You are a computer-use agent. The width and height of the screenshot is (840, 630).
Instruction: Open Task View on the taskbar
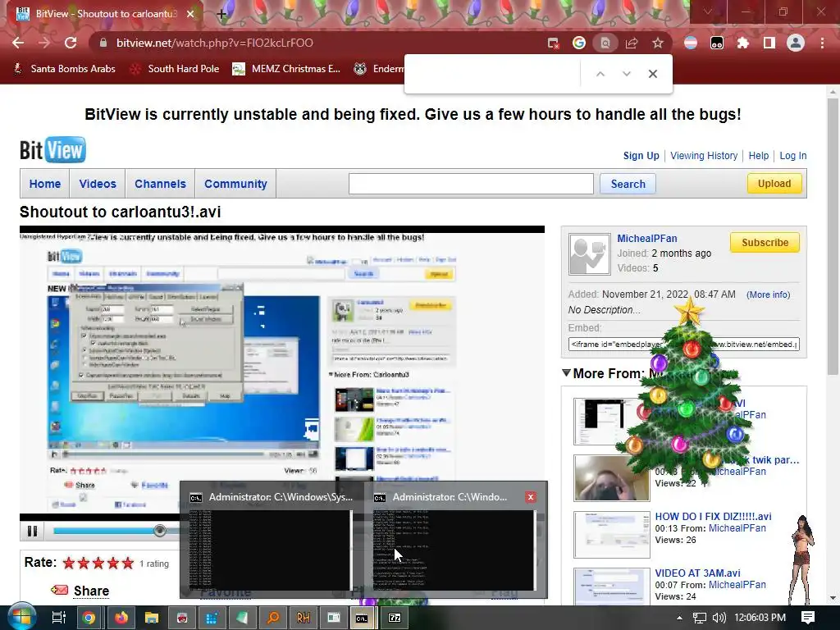(59, 618)
